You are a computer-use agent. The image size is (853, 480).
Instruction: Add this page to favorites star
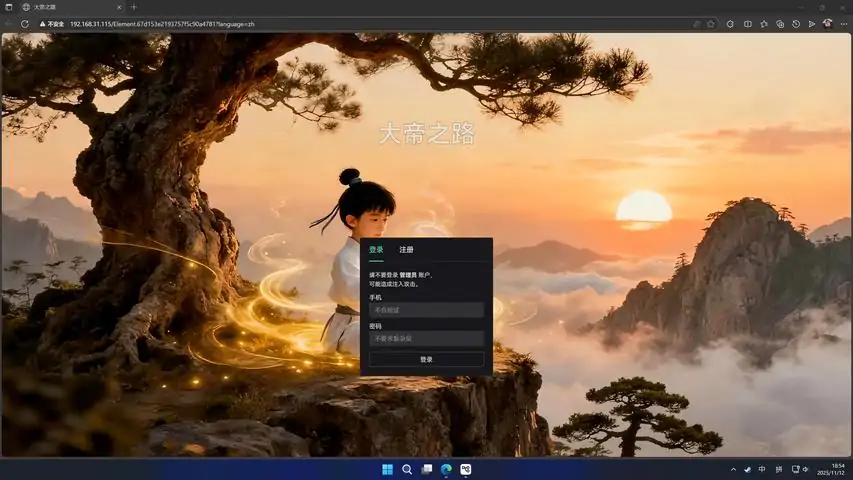pos(711,23)
